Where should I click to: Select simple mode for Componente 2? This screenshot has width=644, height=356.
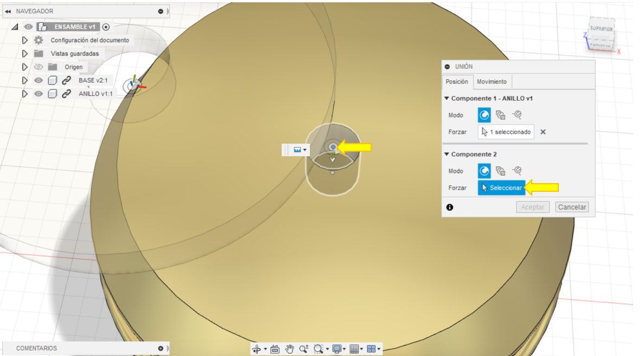[x=484, y=171]
